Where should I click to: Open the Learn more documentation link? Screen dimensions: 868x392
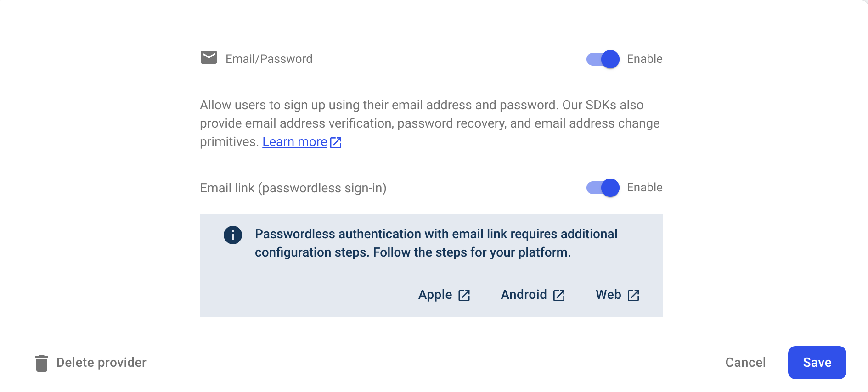(294, 141)
